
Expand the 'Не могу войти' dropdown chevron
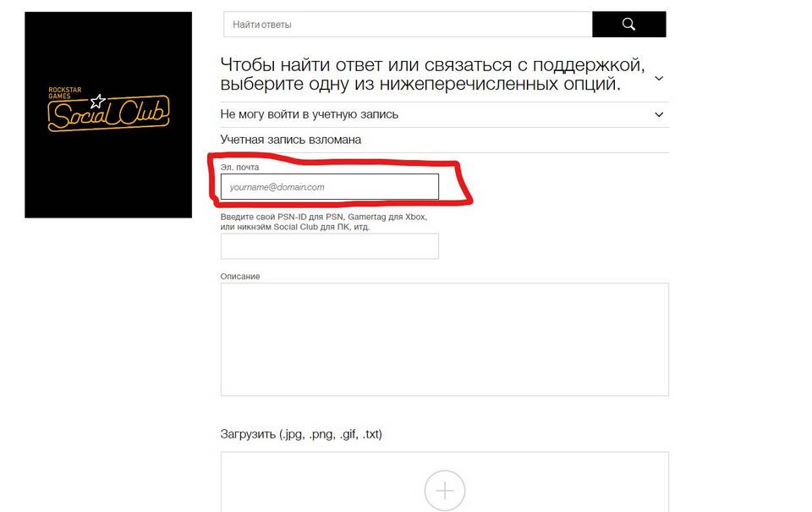point(659,114)
